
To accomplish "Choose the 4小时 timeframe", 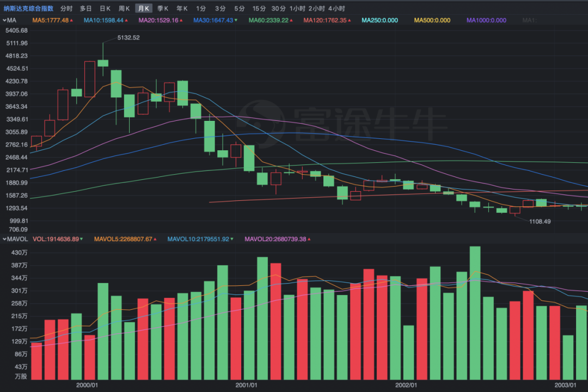I will click(336, 8).
